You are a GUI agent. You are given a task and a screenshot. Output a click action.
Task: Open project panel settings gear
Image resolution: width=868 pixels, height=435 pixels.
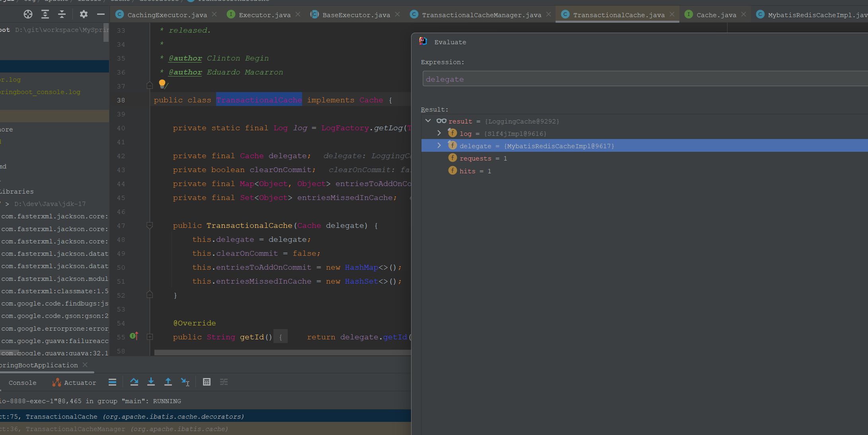83,14
